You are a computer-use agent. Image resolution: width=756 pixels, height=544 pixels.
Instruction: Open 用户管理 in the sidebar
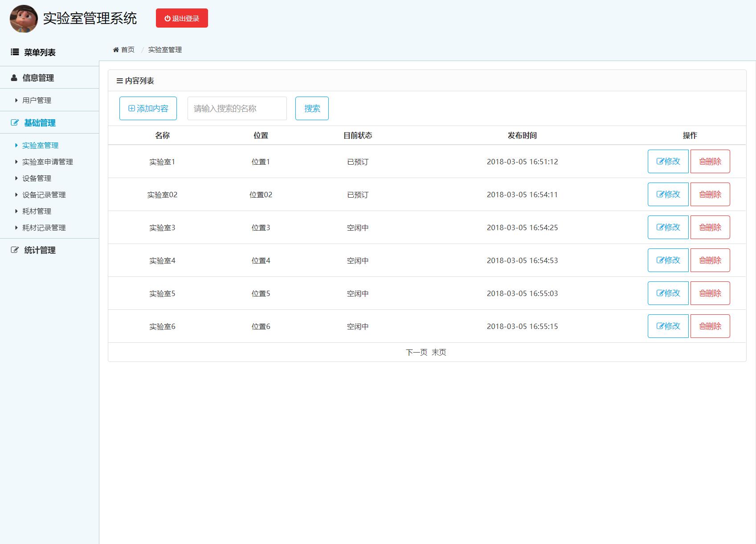37,101
